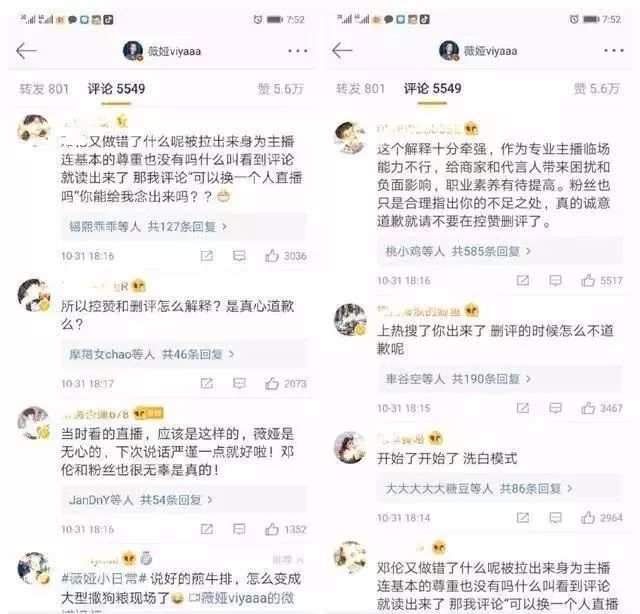Open the #薇娅小日常# hashtag link
The height and width of the screenshot is (614, 640).
tap(104, 578)
